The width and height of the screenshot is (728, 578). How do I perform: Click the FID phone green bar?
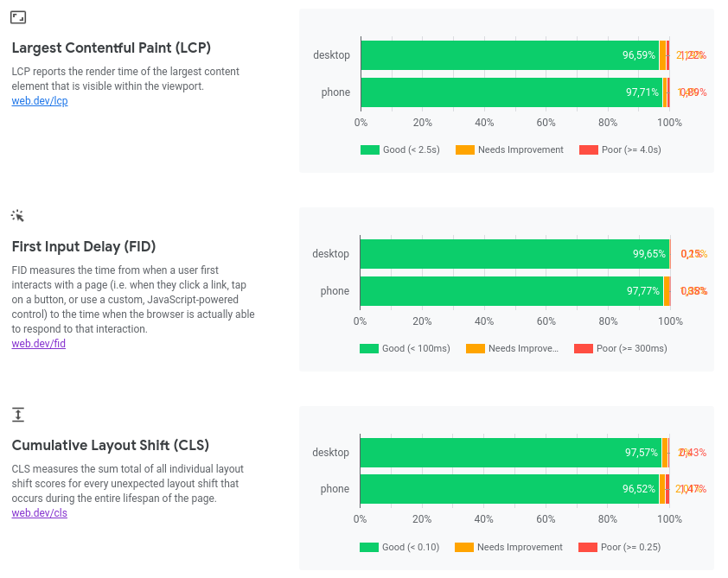click(511, 291)
